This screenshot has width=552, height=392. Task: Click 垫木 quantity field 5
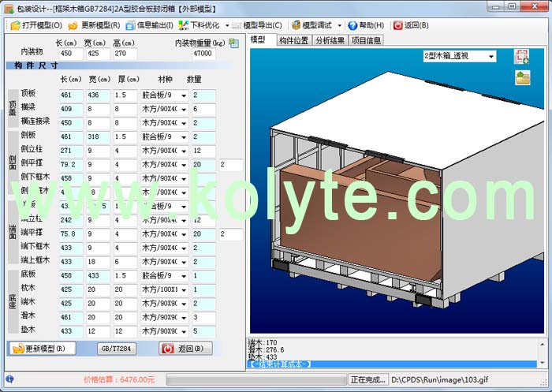tap(203, 331)
